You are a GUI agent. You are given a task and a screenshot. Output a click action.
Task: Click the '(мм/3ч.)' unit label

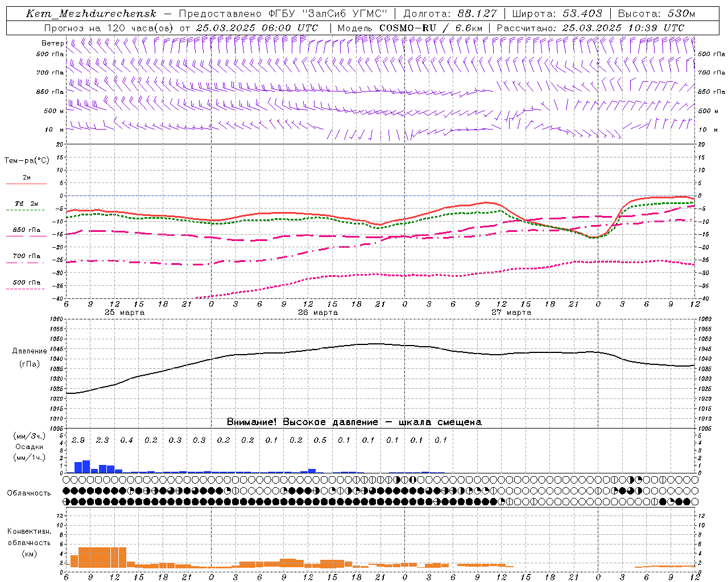29,436
